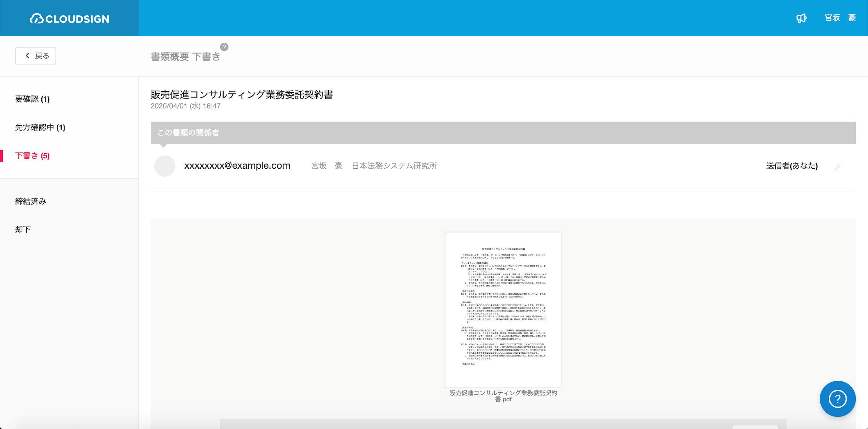The image size is (868, 429).
Task: Click the small help icon beside 書類概要 下書き
Action: point(224,47)
